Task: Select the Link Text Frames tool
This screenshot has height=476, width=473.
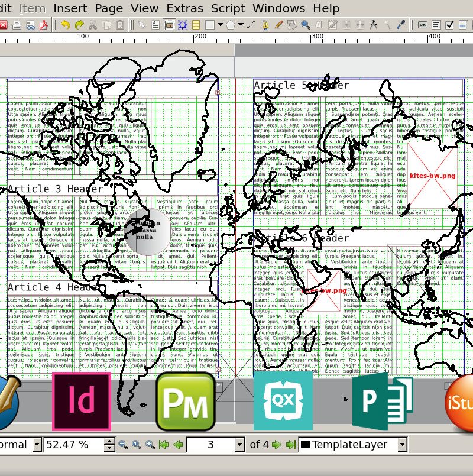Action: pos(346,25)
